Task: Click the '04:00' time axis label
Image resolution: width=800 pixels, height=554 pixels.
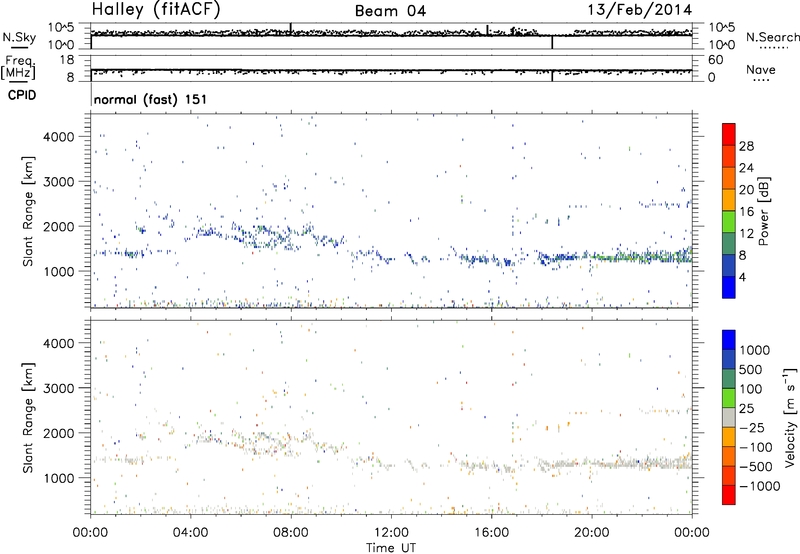Action: click(x=190, y=533)
